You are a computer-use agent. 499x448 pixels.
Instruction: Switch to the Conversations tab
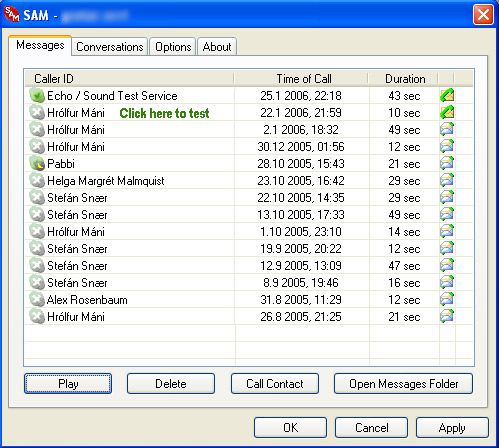pos(110,47)
